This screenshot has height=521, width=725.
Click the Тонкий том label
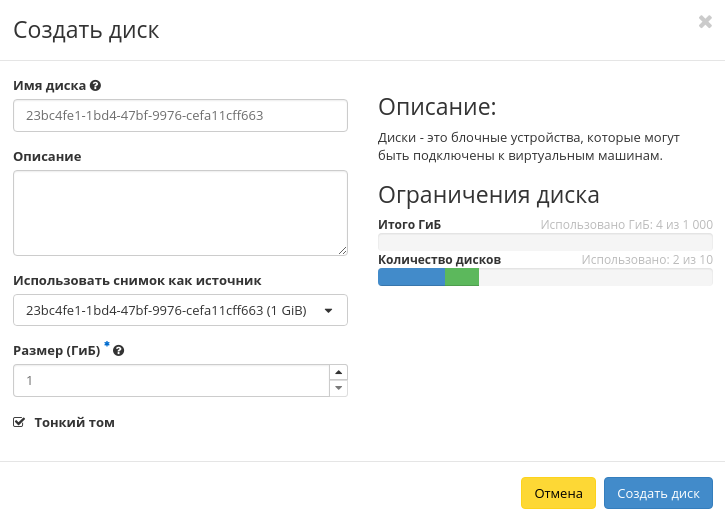[x=74, y=422]
